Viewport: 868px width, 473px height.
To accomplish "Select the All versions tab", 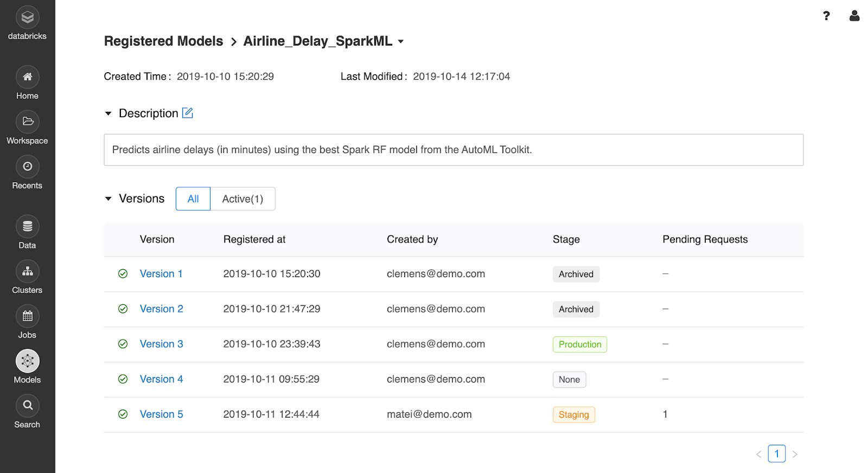I will pyautogui.click(x=193, y=199).
